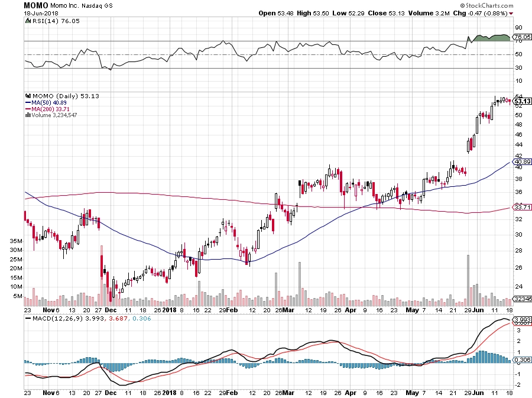Click the 'High 53.50' quote value
Image resolution: width=532 pixels, height=398 pixels.
pyautogui.click(x=313, y=13)
